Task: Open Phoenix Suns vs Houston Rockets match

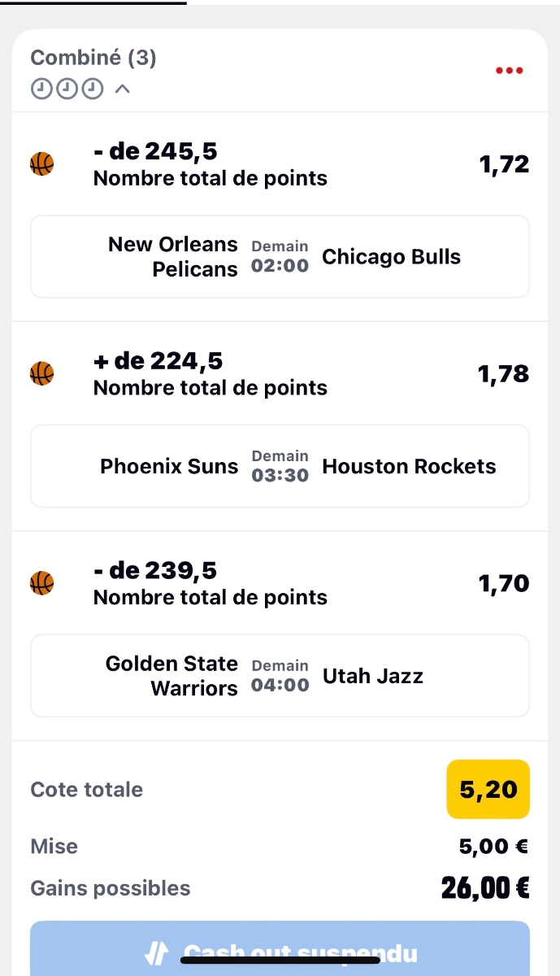Action: click(280, 466)
